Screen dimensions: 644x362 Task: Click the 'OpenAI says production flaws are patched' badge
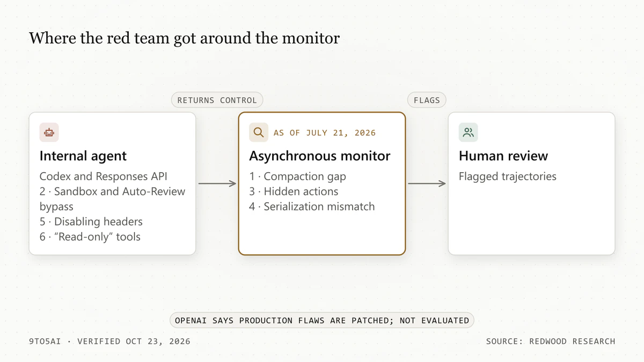point(322,320)
